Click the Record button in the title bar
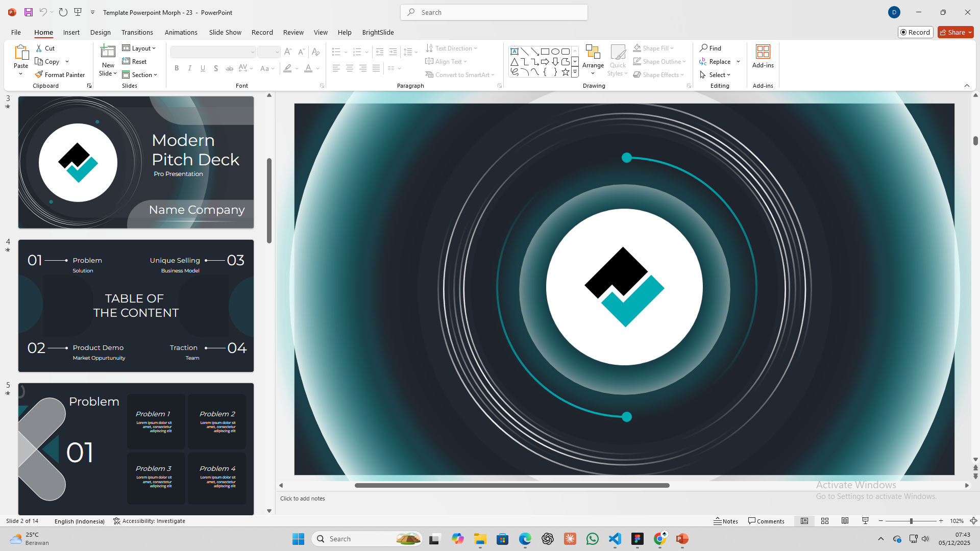The height and width of the screenshot is (551, 980). click(915, 32)
